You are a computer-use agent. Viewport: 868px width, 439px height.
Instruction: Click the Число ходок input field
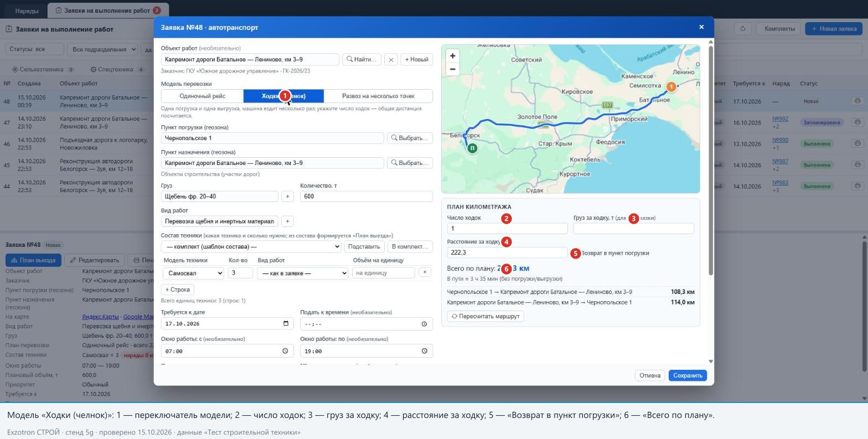[x=507, y=229]
